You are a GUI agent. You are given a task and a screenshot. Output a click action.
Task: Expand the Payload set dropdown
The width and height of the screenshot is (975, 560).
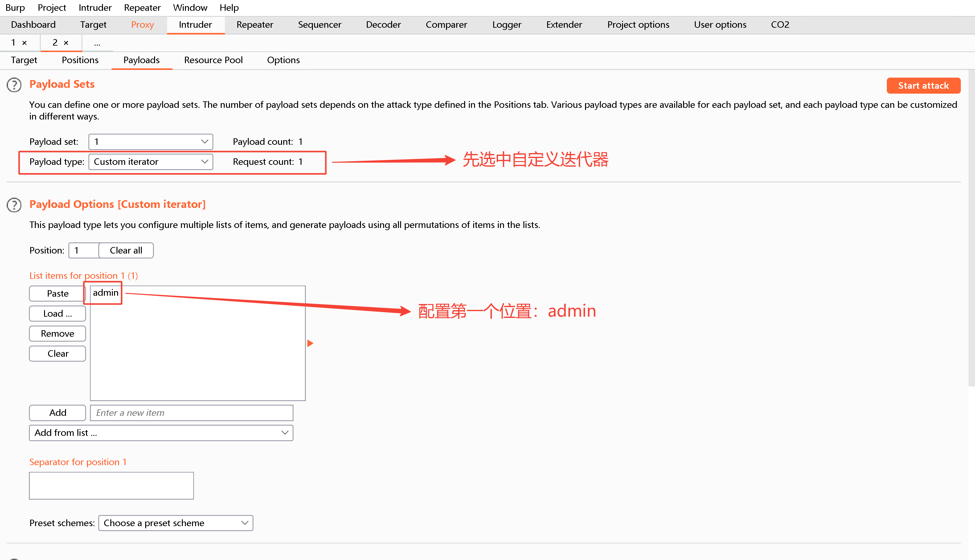coord(150,141)
